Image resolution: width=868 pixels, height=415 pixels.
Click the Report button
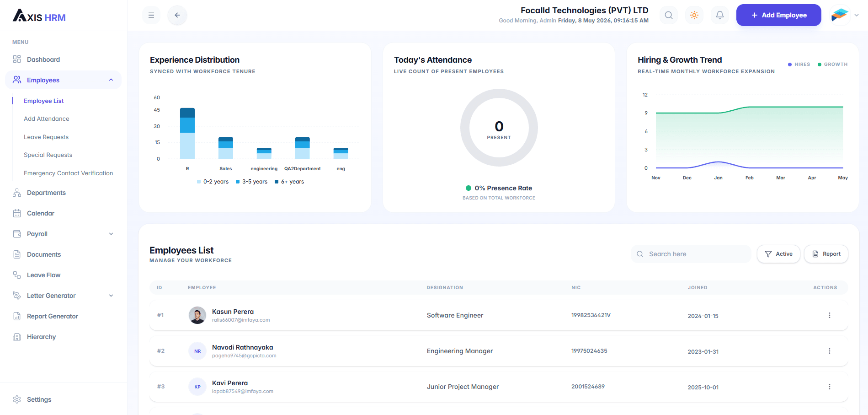coord(826,254)
